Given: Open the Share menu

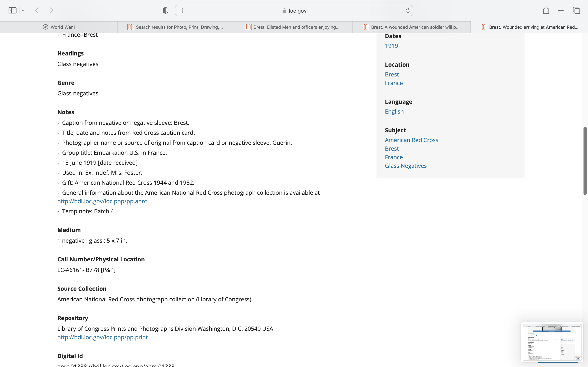Looking at the screenshot, I should (x=546, y=10).
